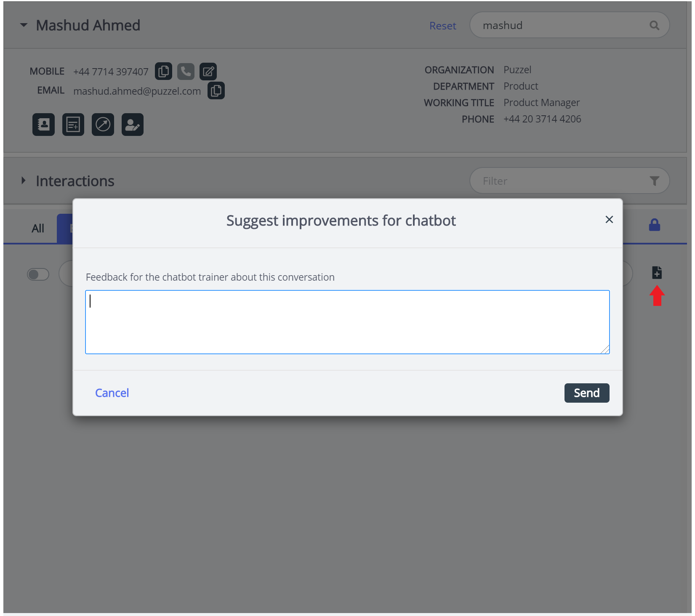Click the add document icon above red arrow
The height and width of the screenshot is (616, 695).
(x=657, y=273)
